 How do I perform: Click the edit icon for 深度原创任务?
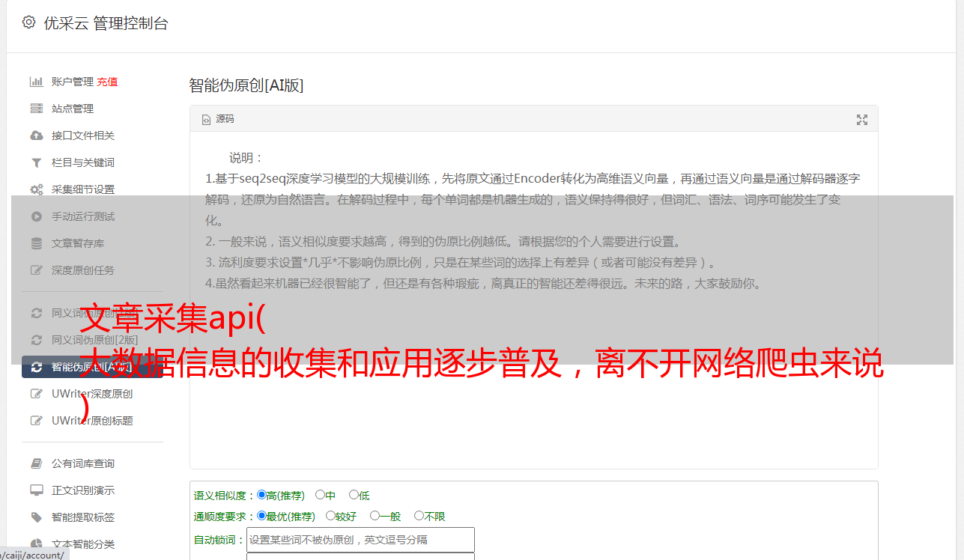point(36,270)
